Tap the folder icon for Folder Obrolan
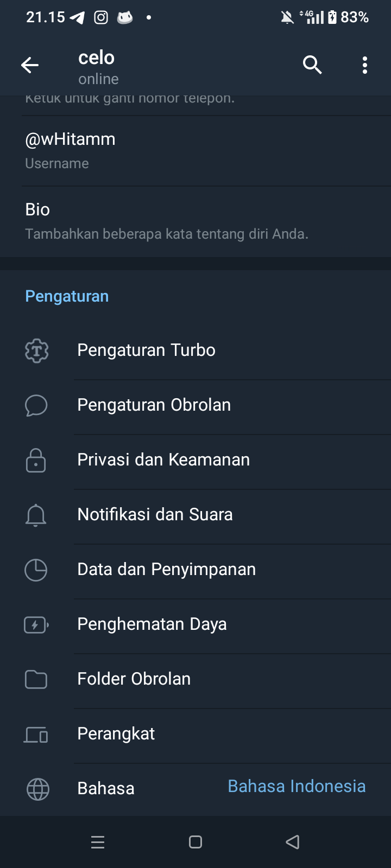The width and height of the screenshot is (391, 868). click(x=36, y=679)
